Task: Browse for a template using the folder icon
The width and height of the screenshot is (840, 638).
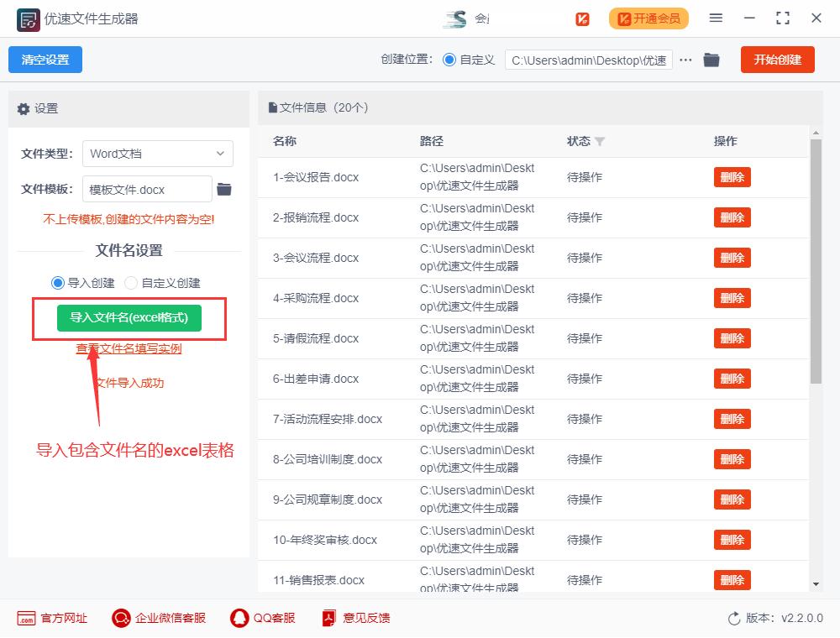Action: tap(223, 189)
